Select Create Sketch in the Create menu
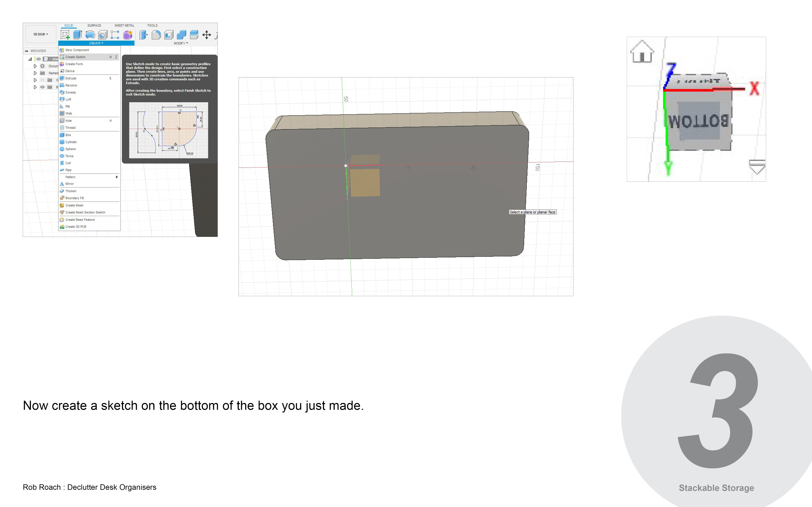Viewport: 812px width, 507px height. (89, 57)
